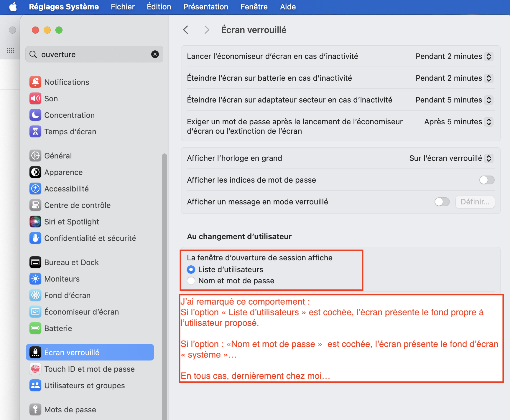Click the "Lancer l'économiseur d'écran en cas d'inactivité" label
The height and width of the screenshot is (420, 510).
point(273,56)
